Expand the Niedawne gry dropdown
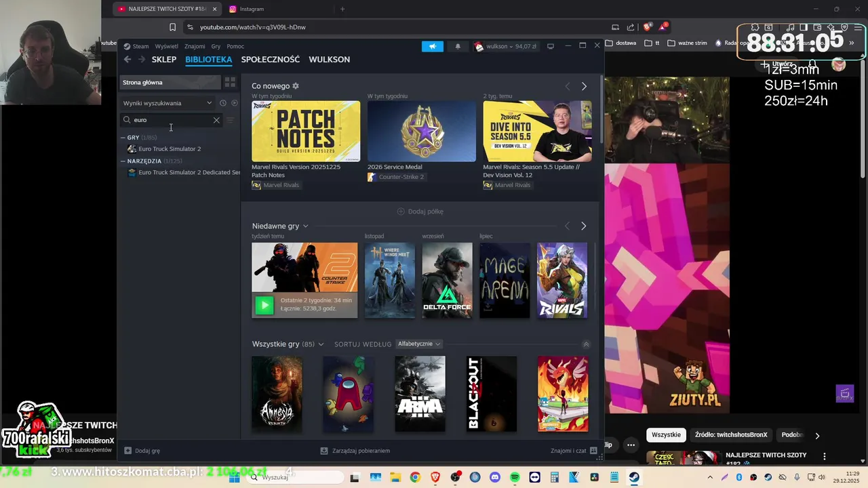This screenshot has width=868, height=488. point(305,226)
